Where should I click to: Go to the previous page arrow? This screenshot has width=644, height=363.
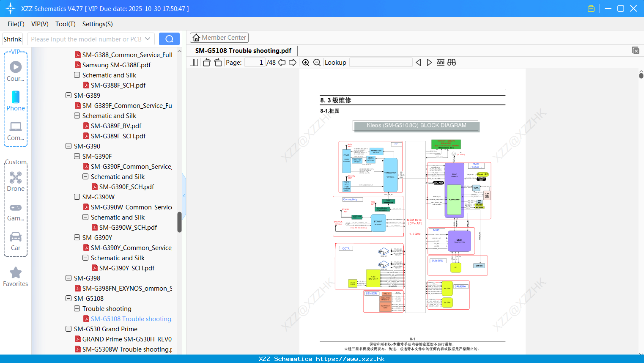click(x=282, y=63)
